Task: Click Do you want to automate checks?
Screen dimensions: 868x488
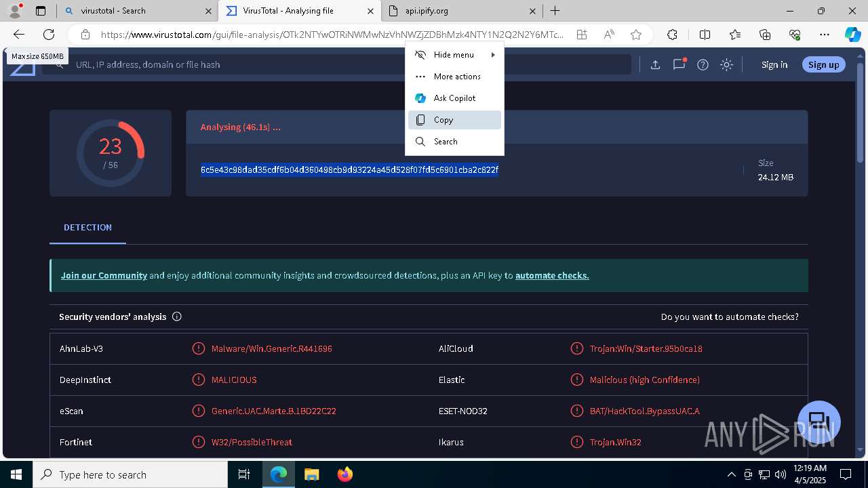Action: pos(730,317)
